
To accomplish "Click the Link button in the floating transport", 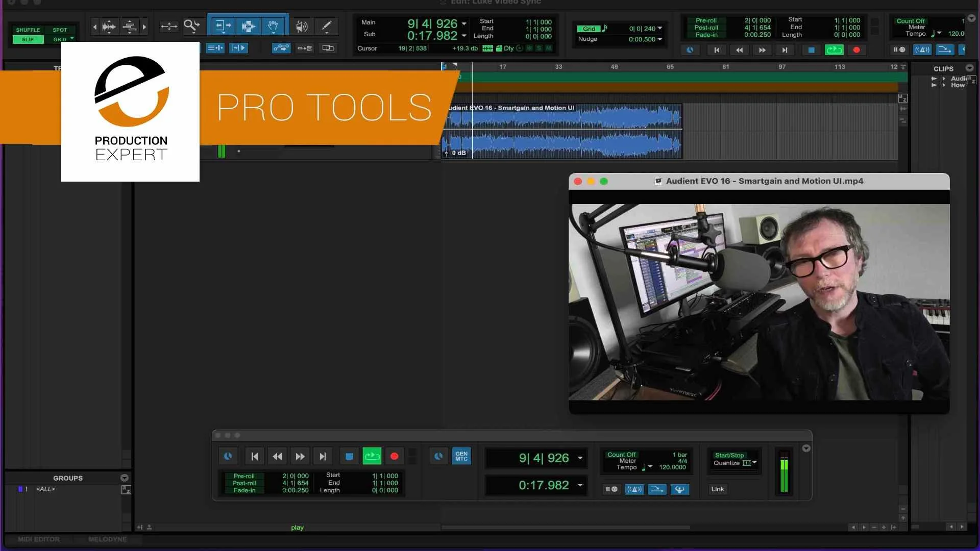I will click(717, 489).
